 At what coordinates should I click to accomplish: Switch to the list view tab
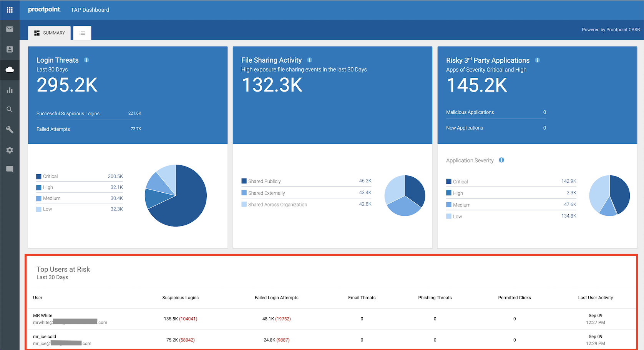click(82, 33)
